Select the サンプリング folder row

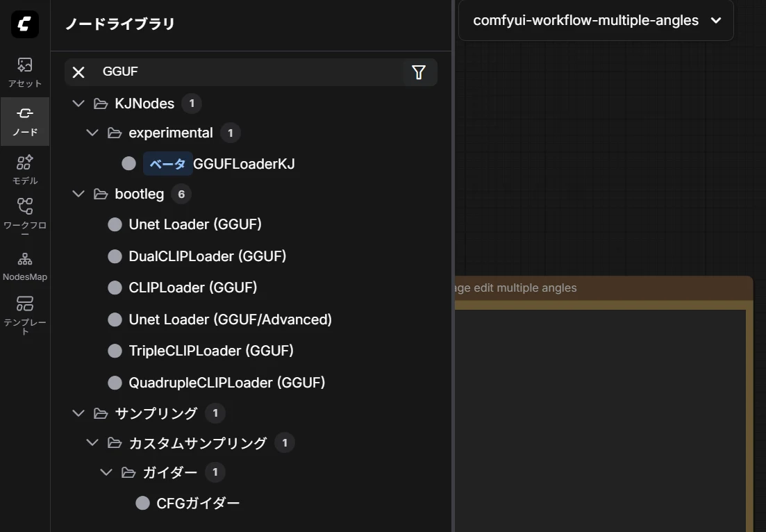pos(251,413)
